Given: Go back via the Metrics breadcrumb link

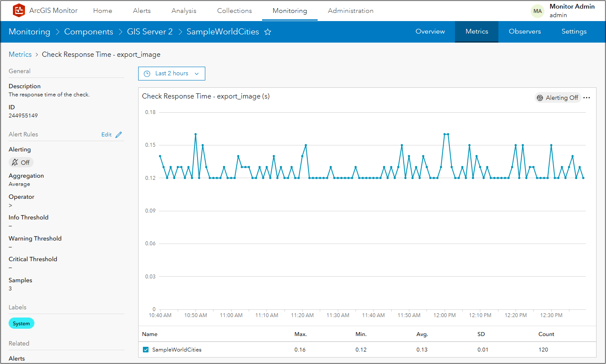Looking at the screenshot, I should point(20,55).
